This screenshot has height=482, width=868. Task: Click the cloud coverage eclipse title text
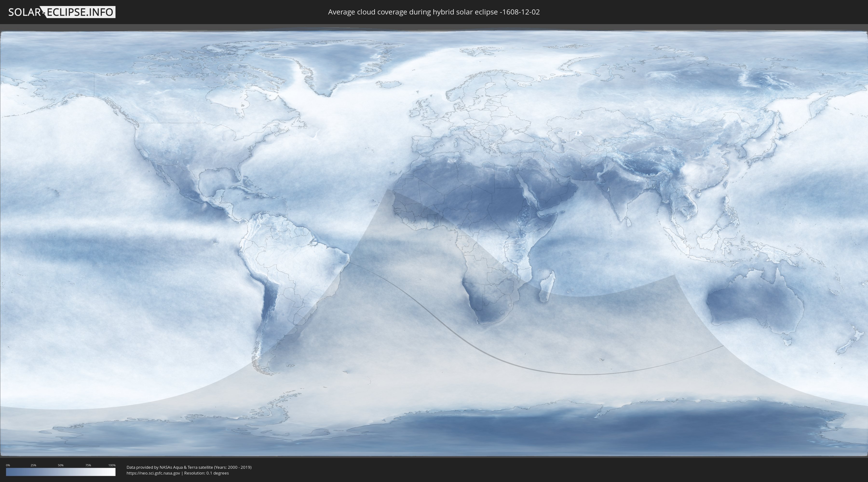434,12
